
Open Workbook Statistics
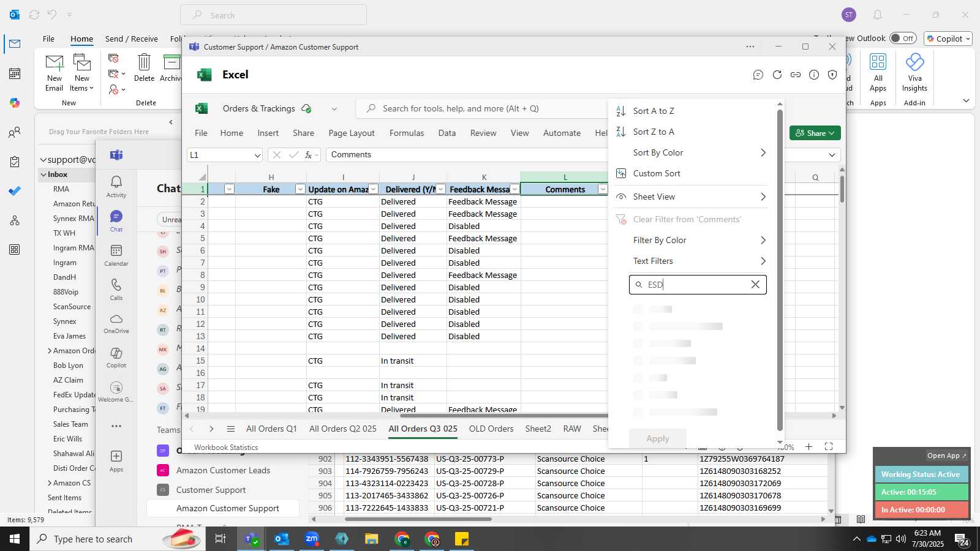226,448
